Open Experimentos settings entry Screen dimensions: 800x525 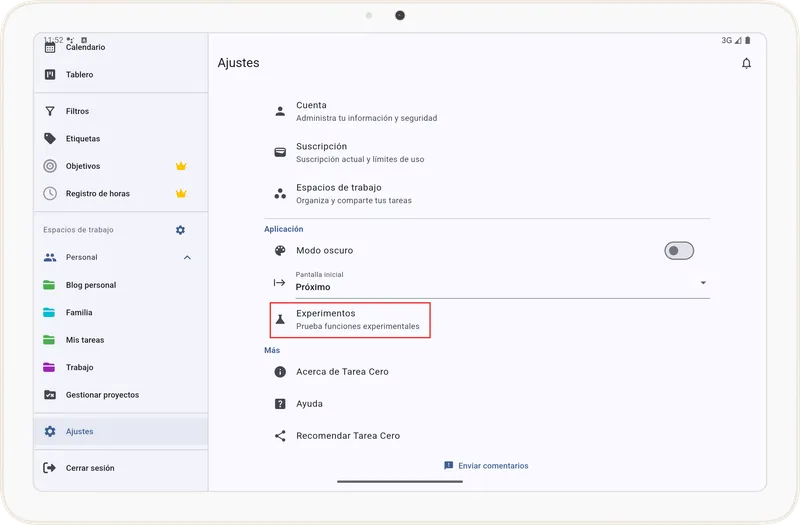pyautogui.click(x=350, y=320)
